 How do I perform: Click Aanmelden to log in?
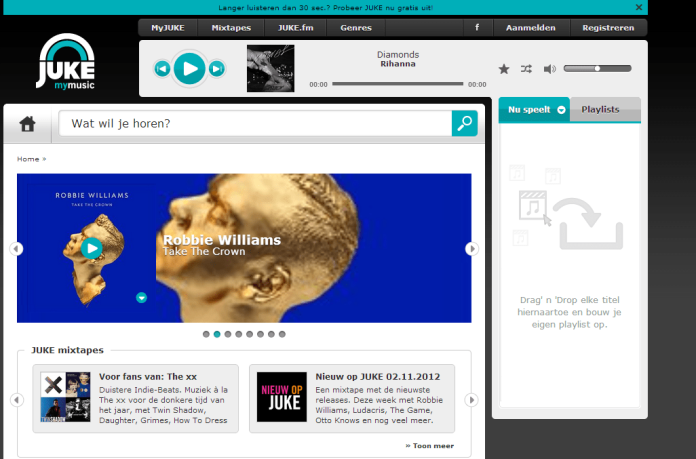click(x=531, y=28)
